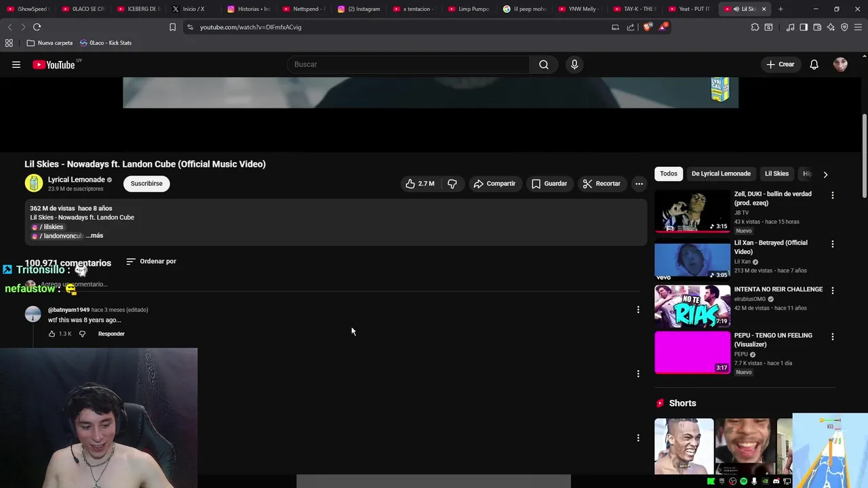This screenshot has width=868, height=488.
Task: Open Zell, DUKI ballin de verdad thumbnail
Action: point(692,211)
